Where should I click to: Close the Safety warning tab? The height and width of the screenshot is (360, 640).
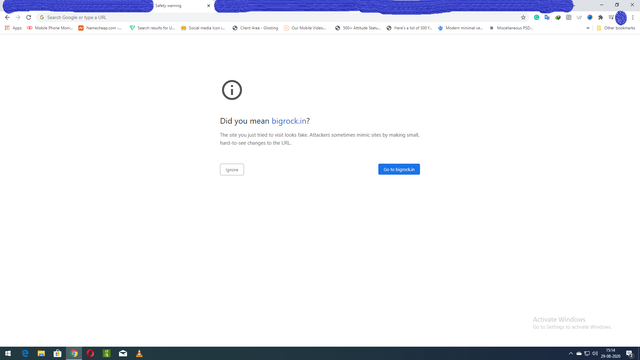tap(208, 6)
